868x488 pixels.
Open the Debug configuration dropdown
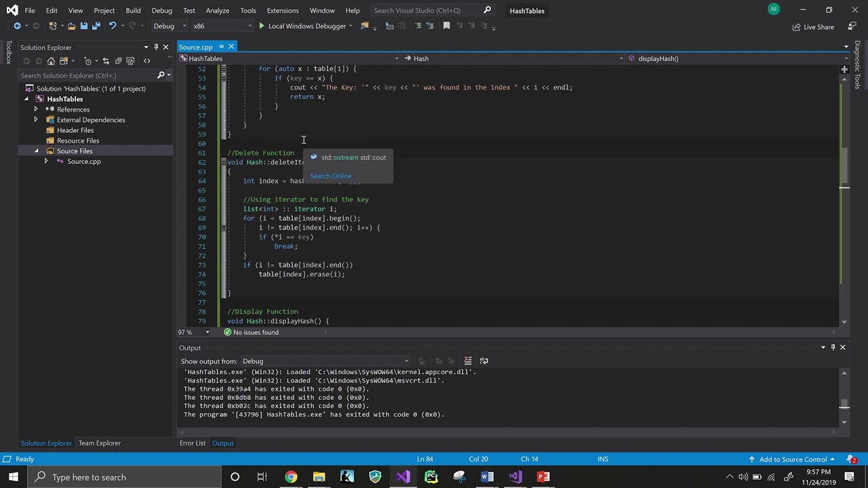pyautogui.click(x=170, y=26)
